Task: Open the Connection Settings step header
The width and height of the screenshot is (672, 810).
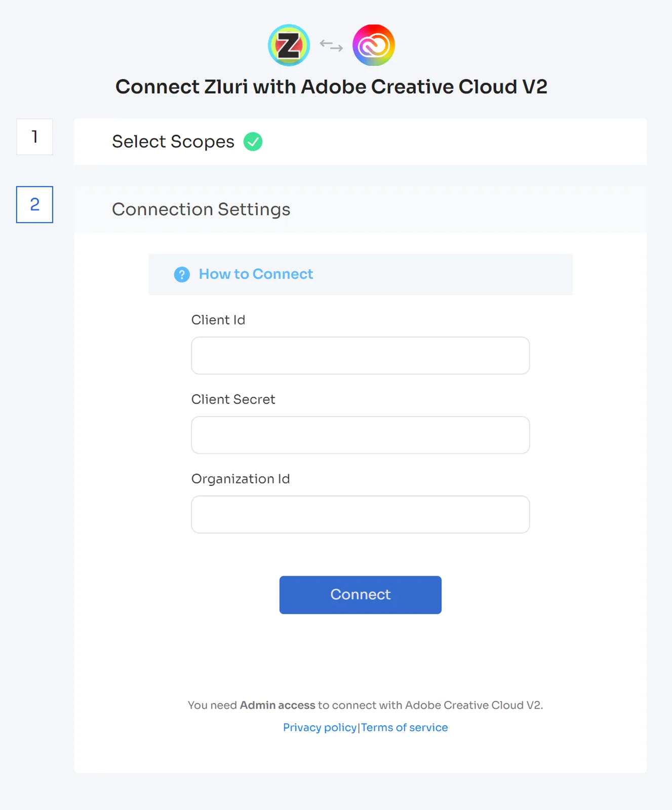Action: tap(360, 210)
